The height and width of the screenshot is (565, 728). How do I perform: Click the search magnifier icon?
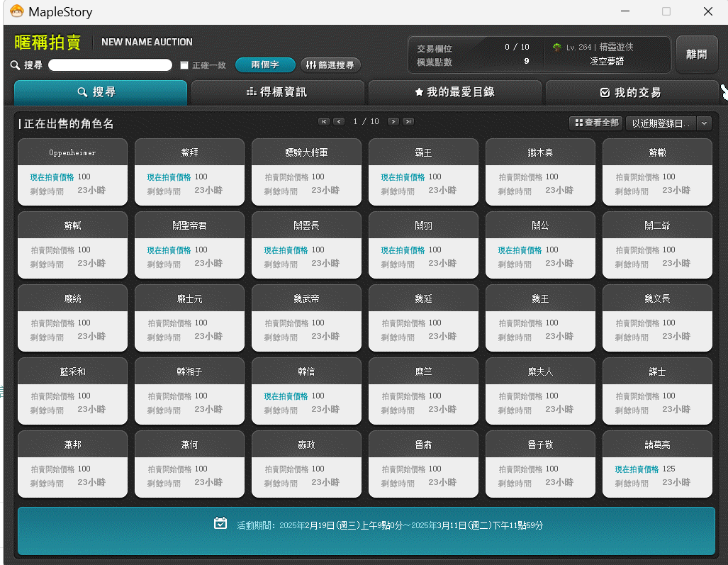click(x=16, y=65)
